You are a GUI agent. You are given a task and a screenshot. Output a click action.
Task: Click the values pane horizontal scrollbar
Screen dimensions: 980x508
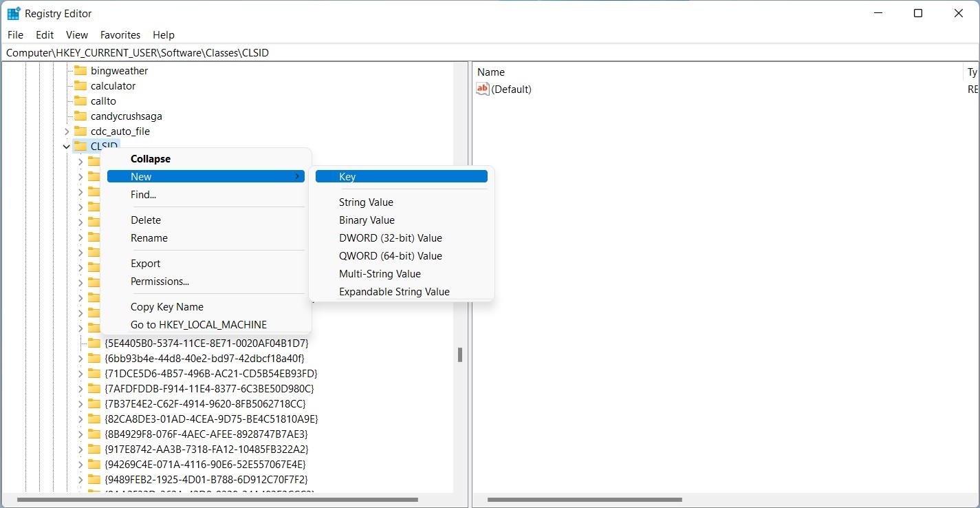585,500
